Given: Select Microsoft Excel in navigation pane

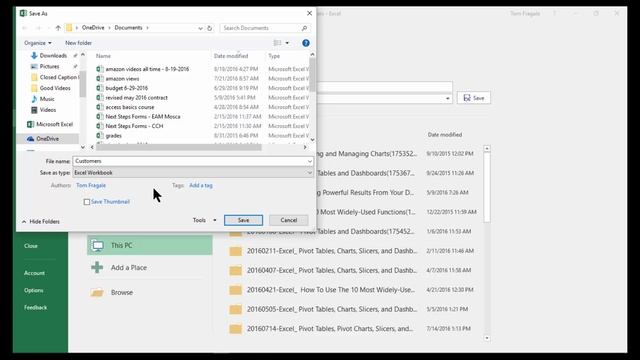Looking at the screenshot, I should 54,124.
